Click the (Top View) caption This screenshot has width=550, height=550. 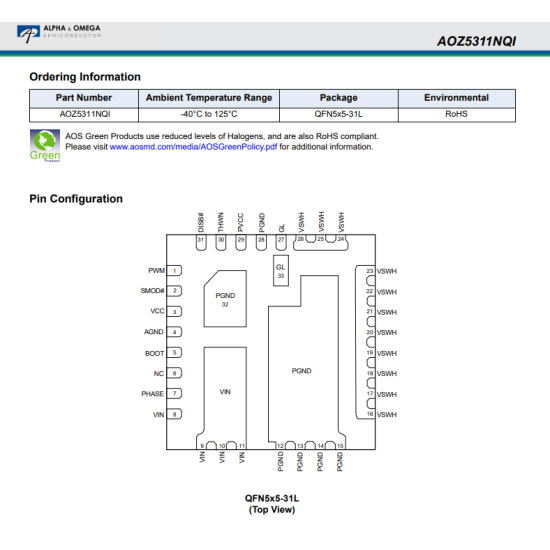point(272,510)
